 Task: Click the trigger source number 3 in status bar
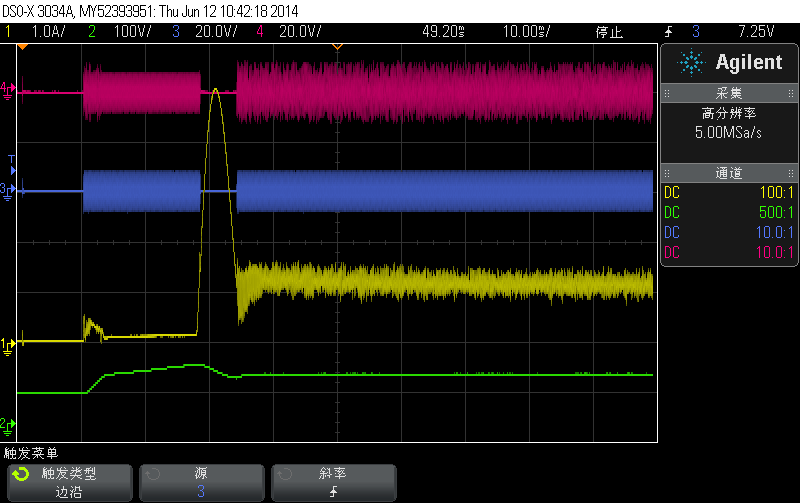click(x=696, y=32)
